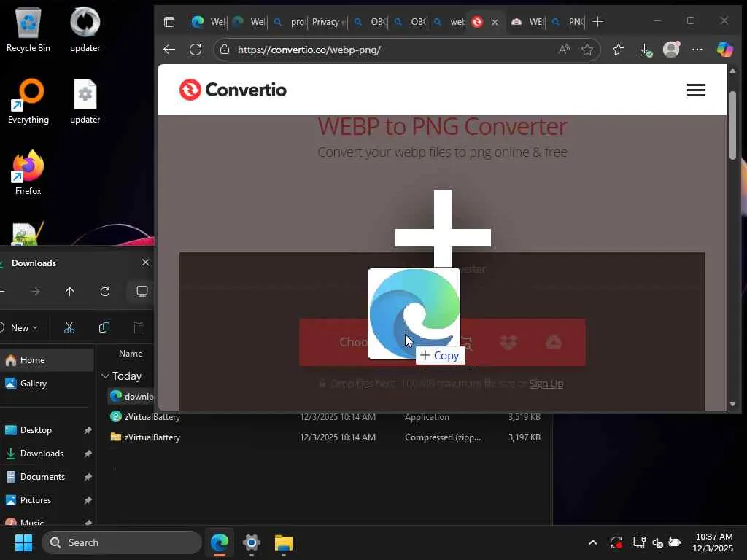Image resolution: width=747 pixels, height=560 pixels.
Task: Select the zVirtualBattery compressed zip file
Action: pos(325,437)
